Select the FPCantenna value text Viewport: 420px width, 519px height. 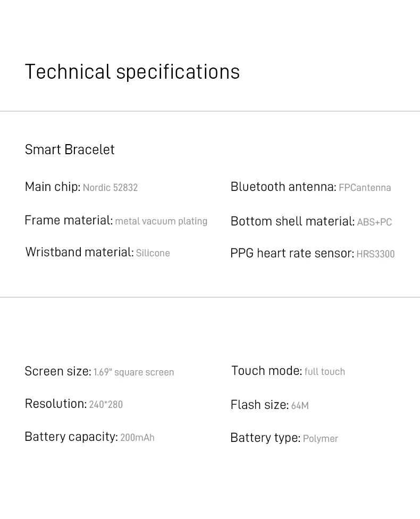(365, 188)
